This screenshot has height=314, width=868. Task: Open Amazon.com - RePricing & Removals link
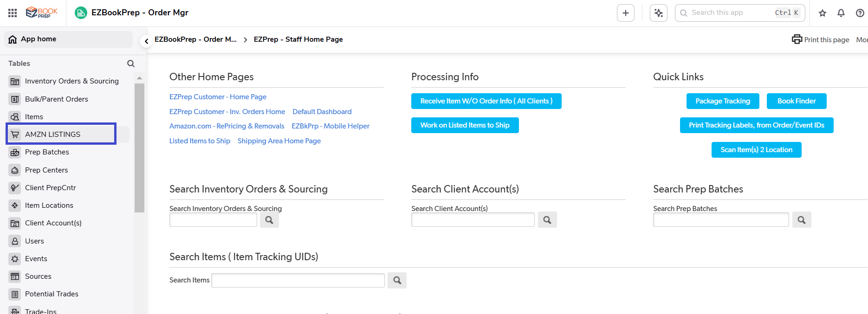point(227,126)
